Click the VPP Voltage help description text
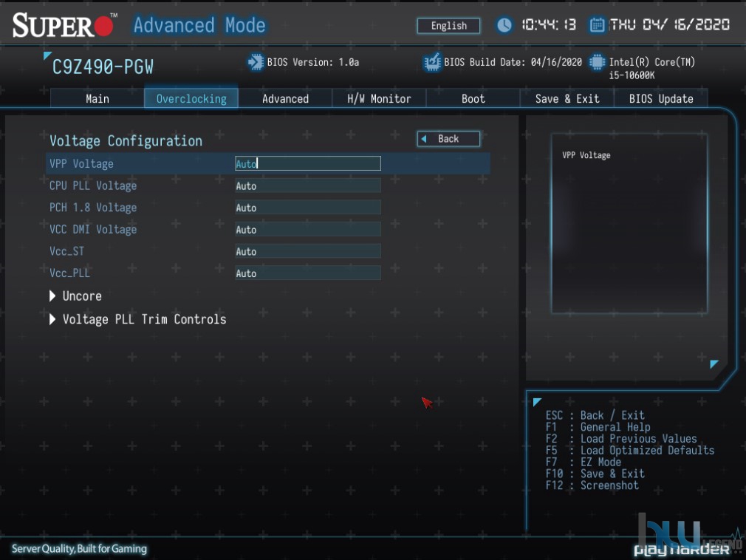746x560 pixels. [586, 155]
